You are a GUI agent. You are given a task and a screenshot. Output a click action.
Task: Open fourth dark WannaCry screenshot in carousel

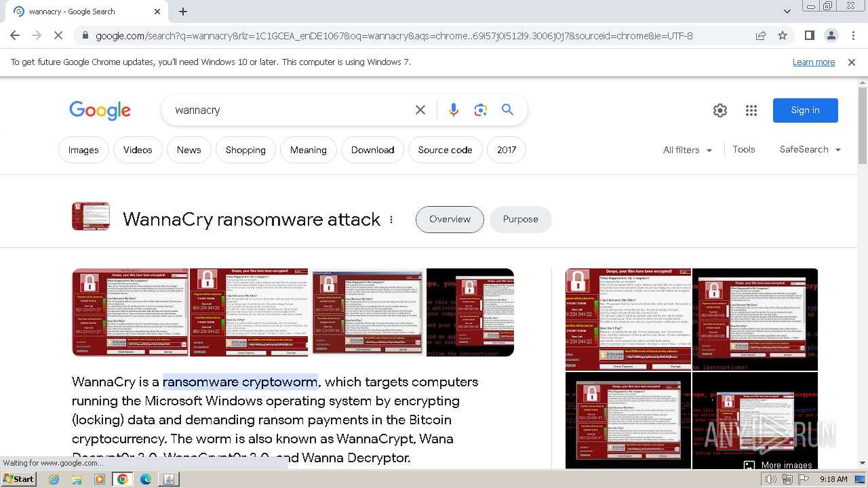[470, 312]
